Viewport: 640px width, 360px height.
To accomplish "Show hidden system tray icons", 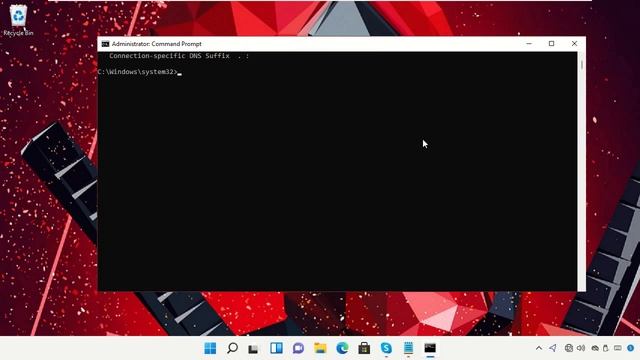I will [x=539, y=348].
